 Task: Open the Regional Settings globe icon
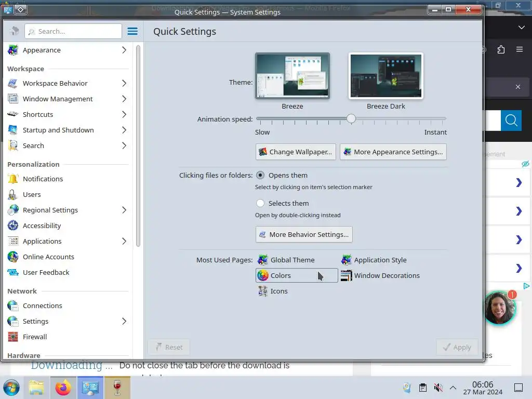(13, 210)
